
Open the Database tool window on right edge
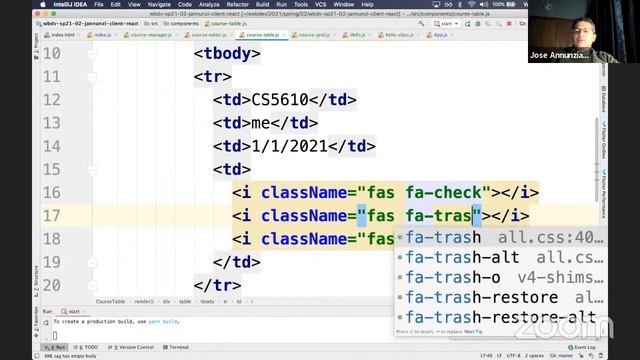pos(604,99)
